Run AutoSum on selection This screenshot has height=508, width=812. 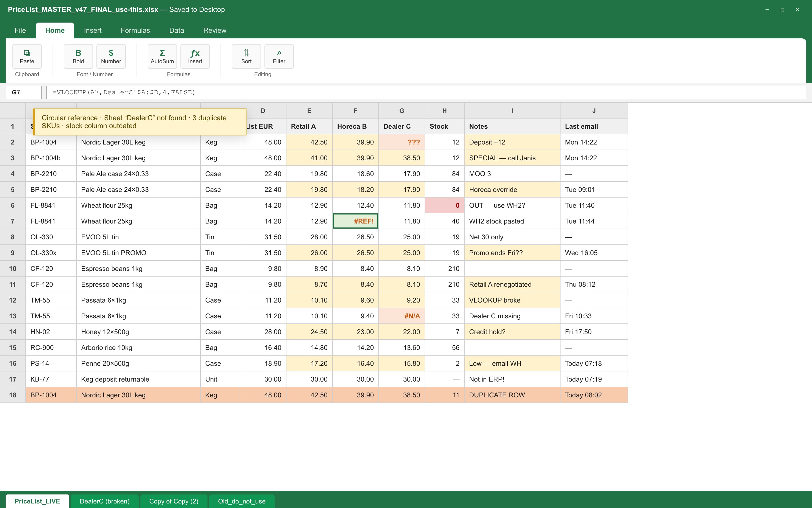[162, 56]
